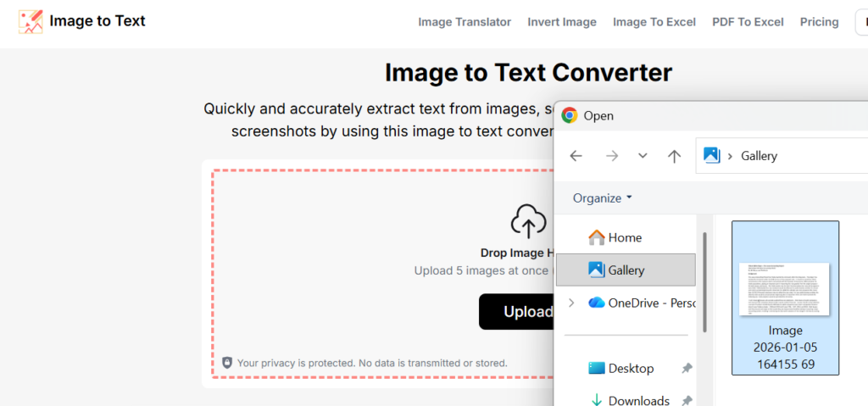This screenshot has width=868, height=406.
Task: Select the Image 2026-01-05 thumbnail
Action: pos(785,297)
